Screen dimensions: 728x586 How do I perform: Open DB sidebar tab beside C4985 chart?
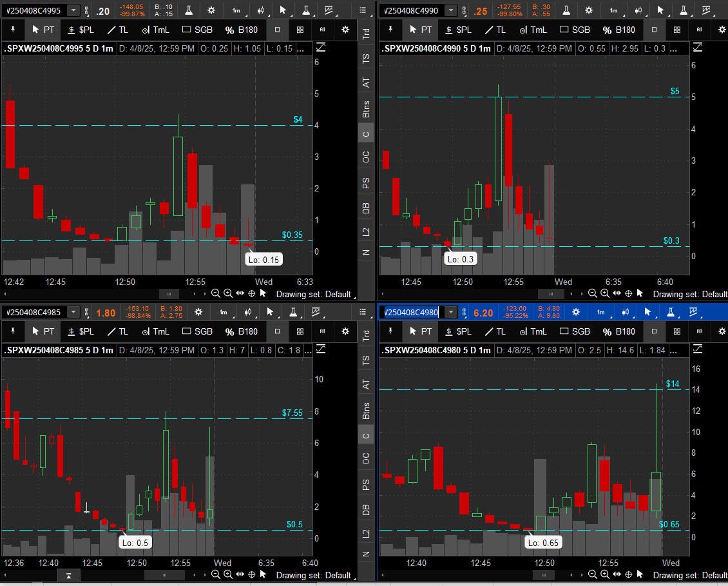click(367, 510)
